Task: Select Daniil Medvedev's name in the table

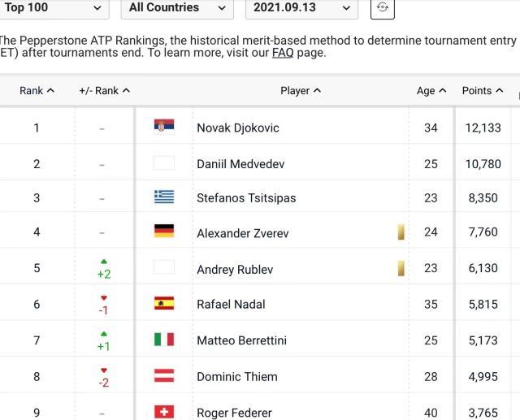Action: coord(240,164)
